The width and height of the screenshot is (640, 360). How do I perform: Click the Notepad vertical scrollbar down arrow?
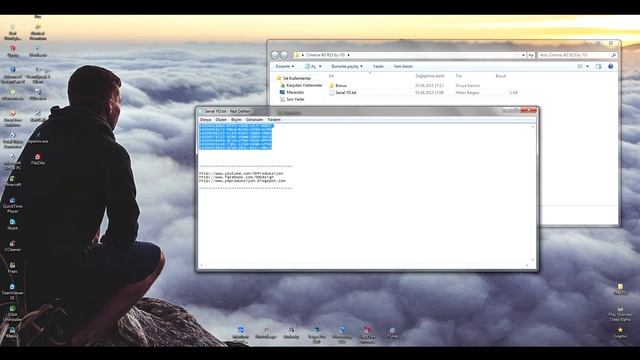(x=533, y=260)
